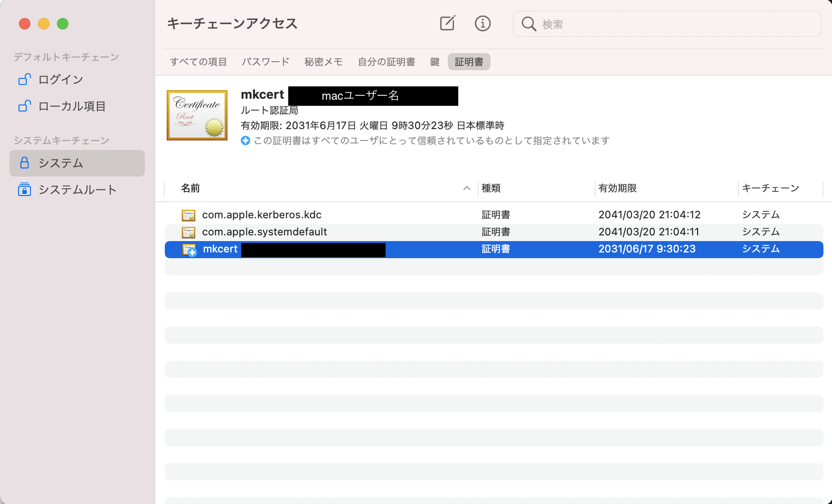Toggle the 名前 column sort direction chevron
Image resolution: width=832 pixels, height=504 pixels.
click(466, 188)
